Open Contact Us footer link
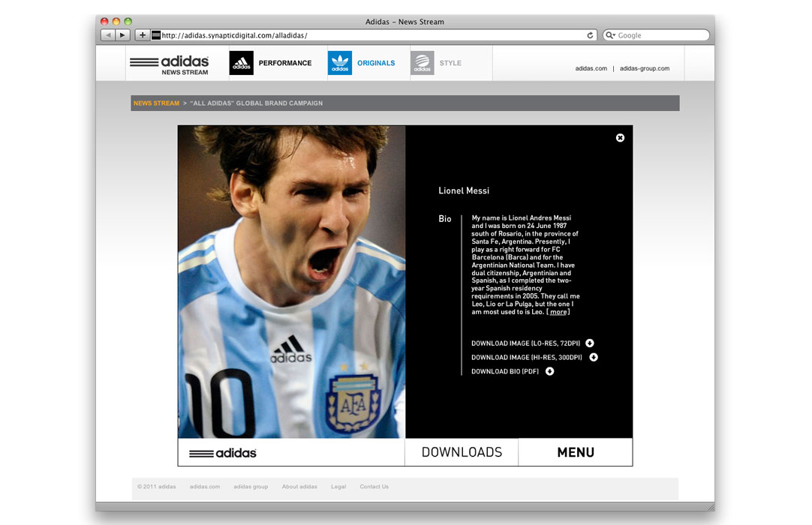Image resolution: width=812 pixels, height=525 pixels. point(374,487)
